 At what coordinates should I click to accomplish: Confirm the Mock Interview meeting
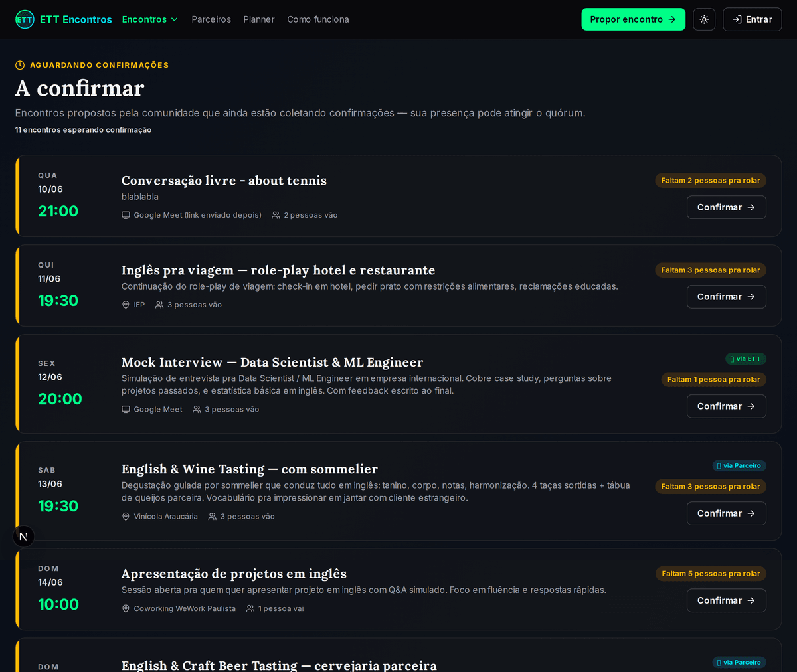tap(726, 406)
